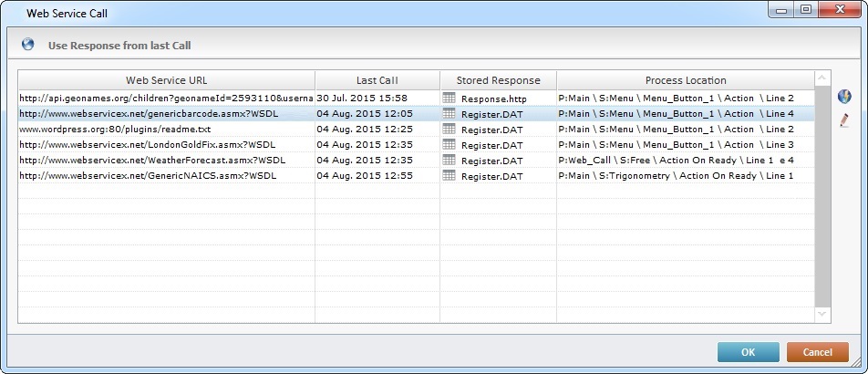Select the S:Trigonometry process location entry
Image resolution: width=868 pixels, height=374 pixels.
tap(675, 175)
